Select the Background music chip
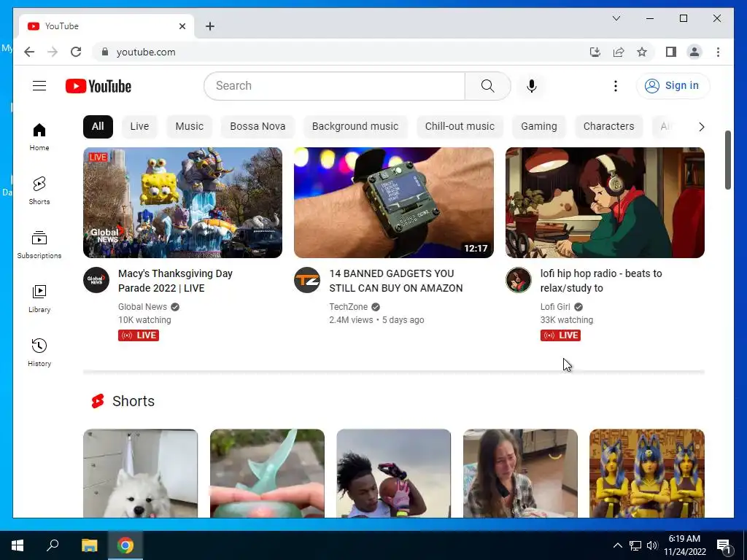The image size is (747, 560). (355, 127)
